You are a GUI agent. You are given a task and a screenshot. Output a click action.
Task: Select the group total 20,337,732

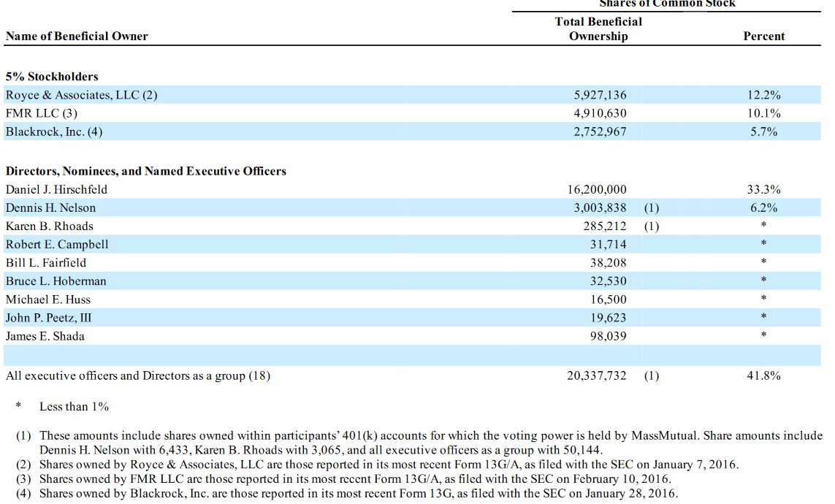(596, 376)
